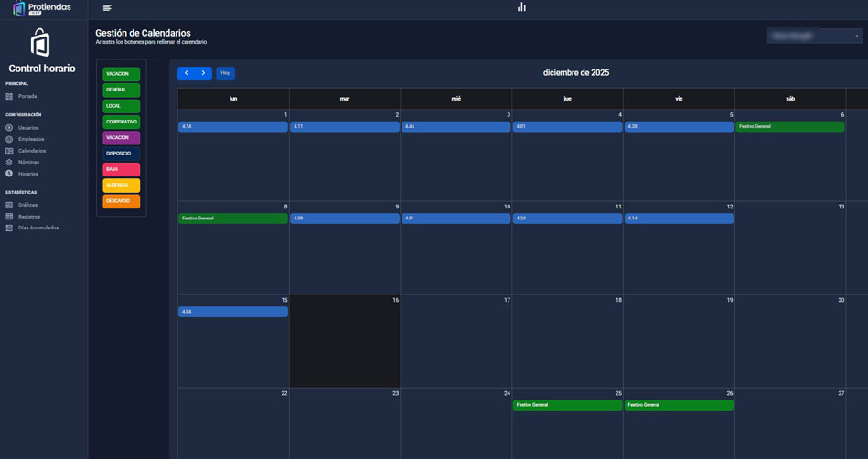868x459 pixels.
Task: Open the 4.09 event on December 9
Action: pyautogui.click(x=344, y=219)
